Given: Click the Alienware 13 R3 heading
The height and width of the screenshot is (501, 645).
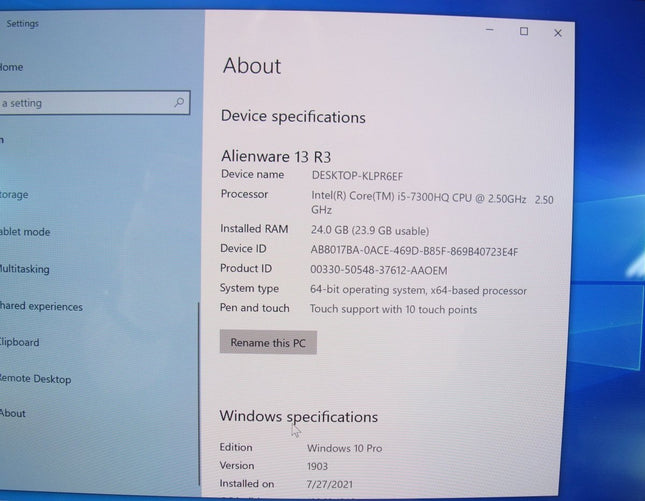Looking at the screenshot, I should tap(276, 156).
